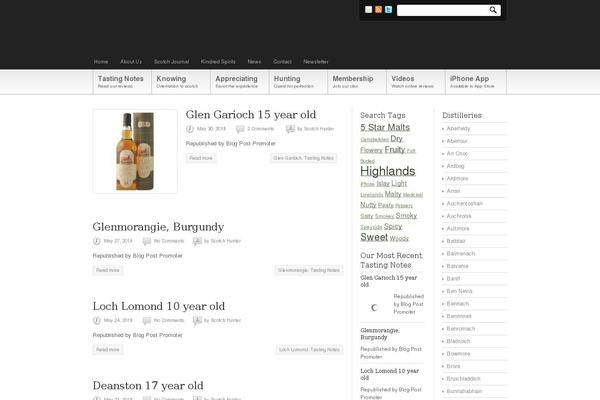Select the Knowing tab
Viewport: 600px width, 400px height.
(181, 82)
